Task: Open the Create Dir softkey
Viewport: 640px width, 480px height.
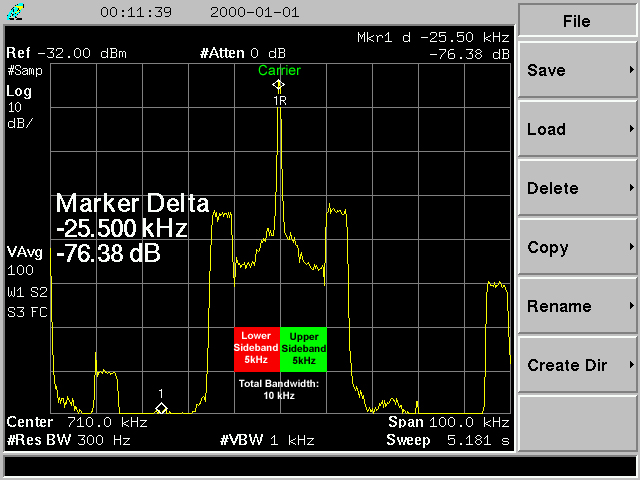Action: 577,365
